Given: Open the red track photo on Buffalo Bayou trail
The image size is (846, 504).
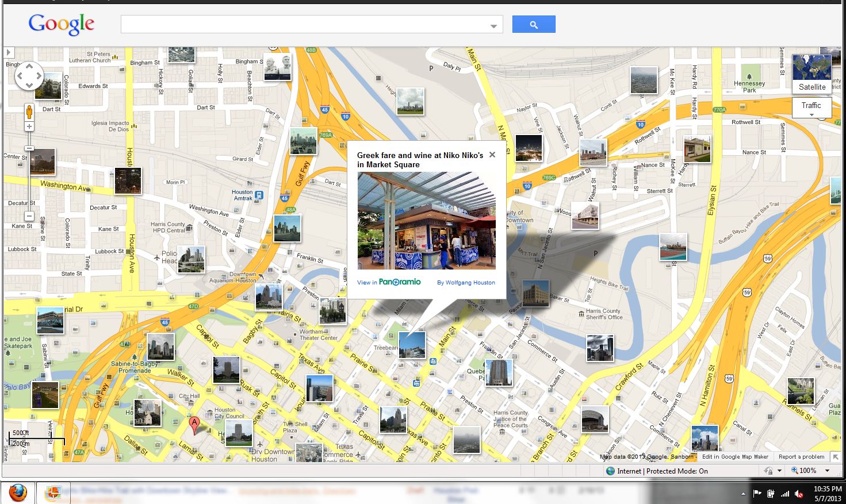Looking at the screenshot, I should coord(673,247).
